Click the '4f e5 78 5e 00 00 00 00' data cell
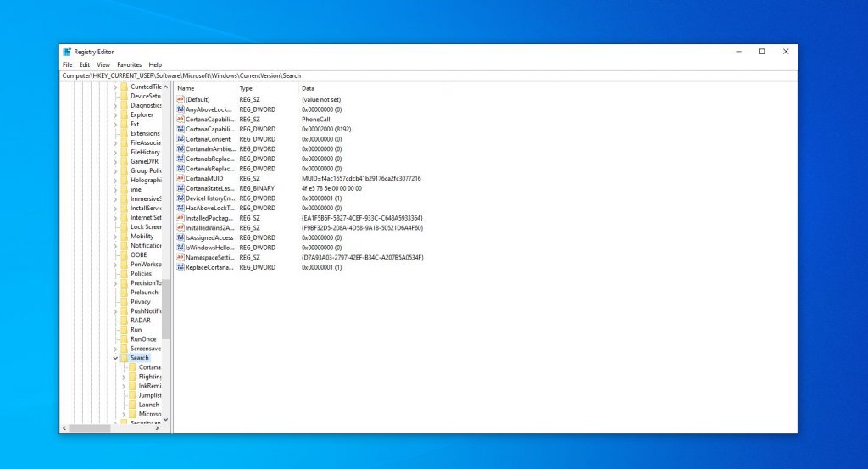 (x=331, y=188)
